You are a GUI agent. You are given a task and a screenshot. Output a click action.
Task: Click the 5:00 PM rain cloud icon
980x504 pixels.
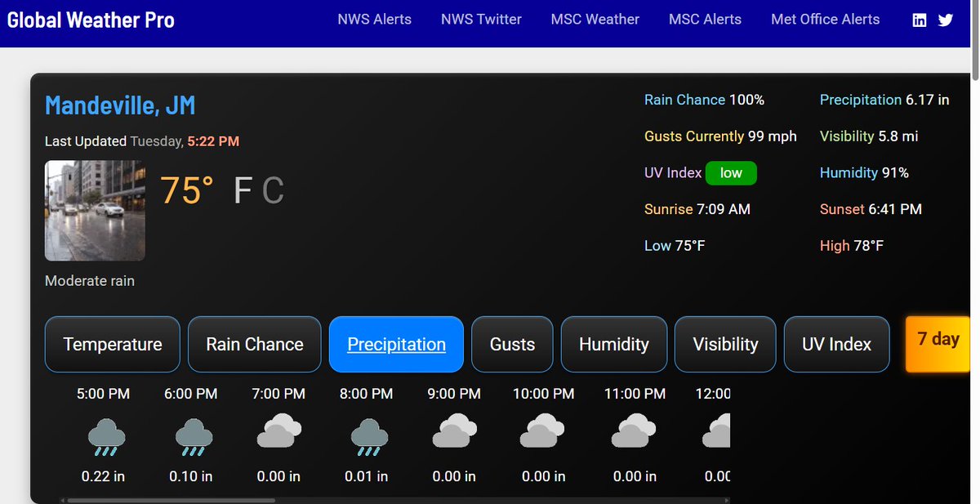point(105,436)
